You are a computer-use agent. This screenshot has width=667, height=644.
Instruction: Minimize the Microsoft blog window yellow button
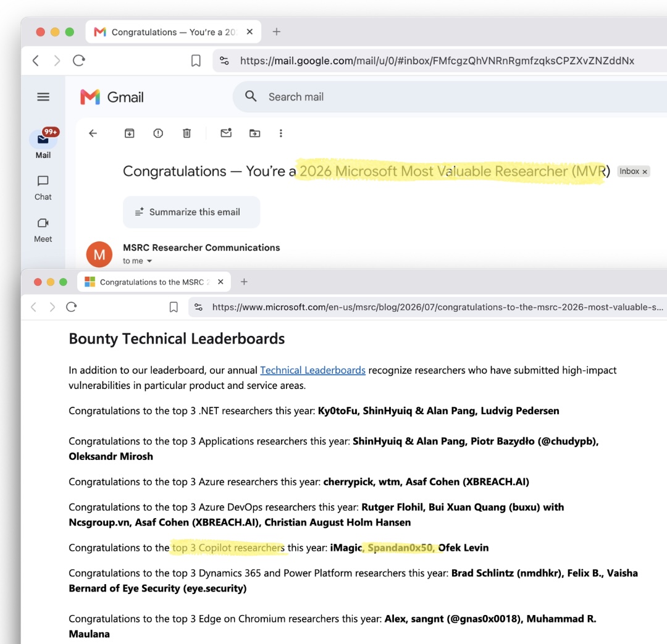[x=51, y=282]
